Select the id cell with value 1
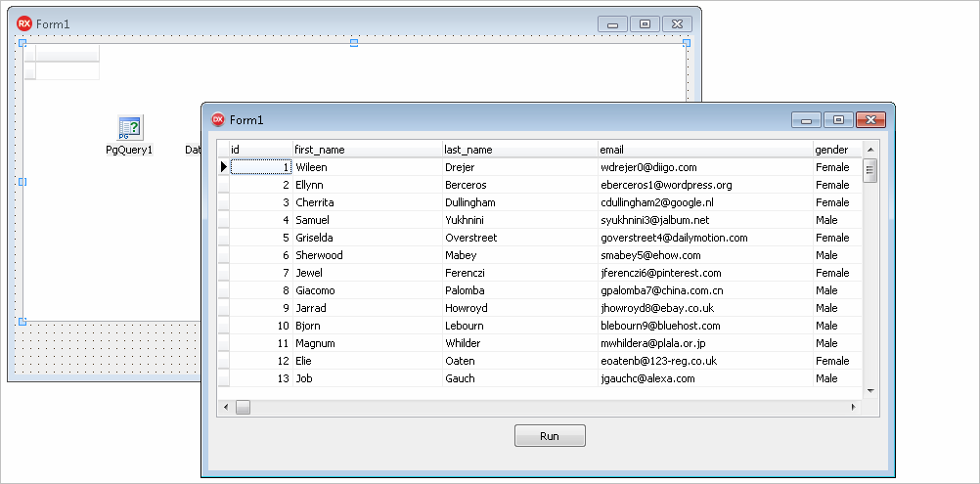This screenshot has width=980, height=484. pyautogui.click(x=261, y=167)
